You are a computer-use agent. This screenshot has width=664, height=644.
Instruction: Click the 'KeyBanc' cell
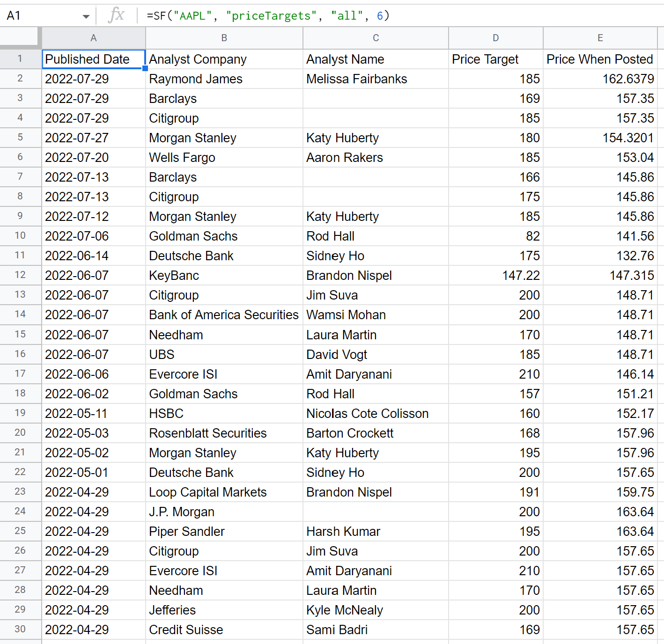224,276
